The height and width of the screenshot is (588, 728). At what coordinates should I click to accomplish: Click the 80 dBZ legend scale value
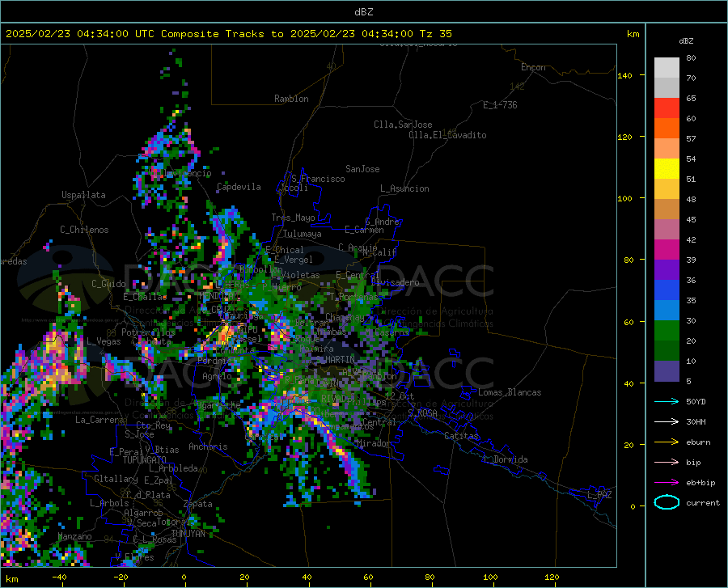(x=691, y=58)
